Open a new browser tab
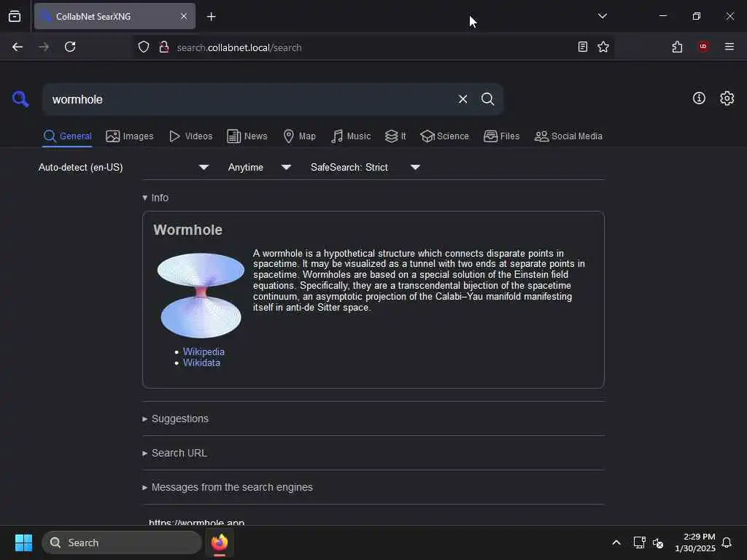 click(211, 17)
